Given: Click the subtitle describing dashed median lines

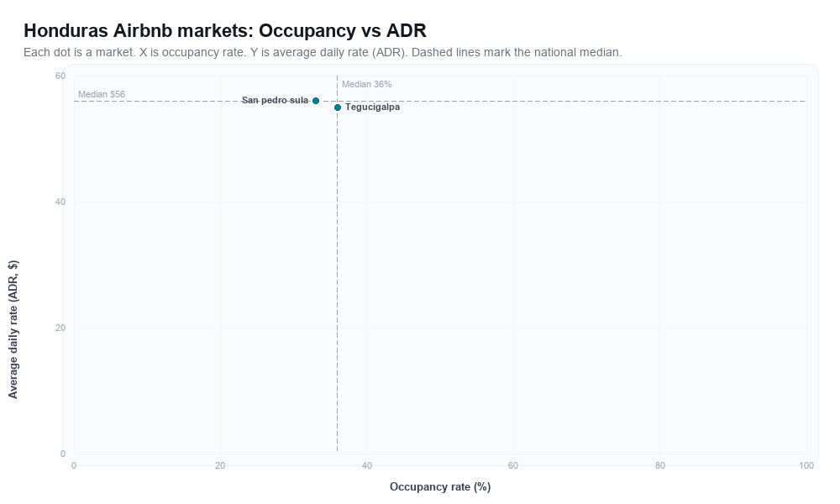Looking at the screenshot, I should pos(323,52).
